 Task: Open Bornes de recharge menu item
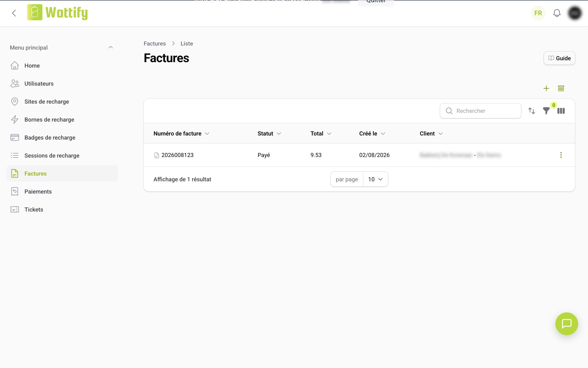click(62, 119)
